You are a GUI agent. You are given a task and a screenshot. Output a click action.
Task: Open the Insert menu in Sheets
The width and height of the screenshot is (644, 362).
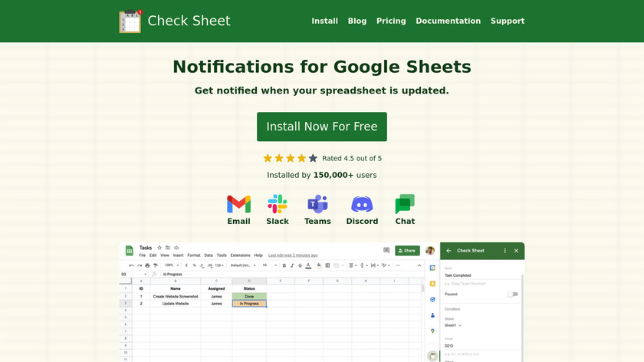coord(178,255)
